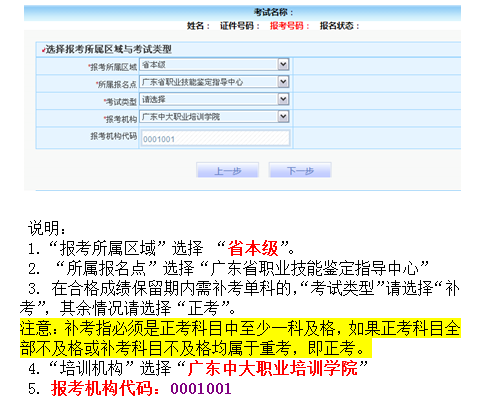Click the red 省本级 text in instructions
Image resolution: width=481 pixels, height=403 pixels.
(x=253, y=248)
